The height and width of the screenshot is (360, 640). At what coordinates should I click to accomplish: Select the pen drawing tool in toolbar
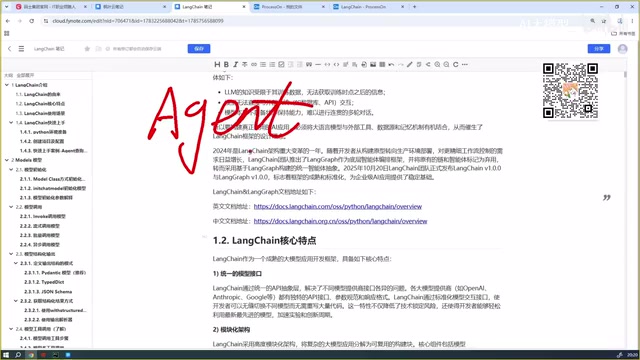(410, 64)
